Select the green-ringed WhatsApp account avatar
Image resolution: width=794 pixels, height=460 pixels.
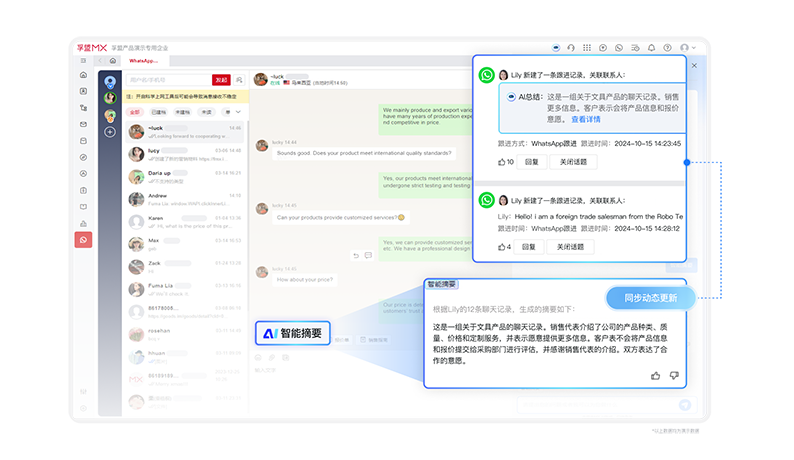pos(110,98)
